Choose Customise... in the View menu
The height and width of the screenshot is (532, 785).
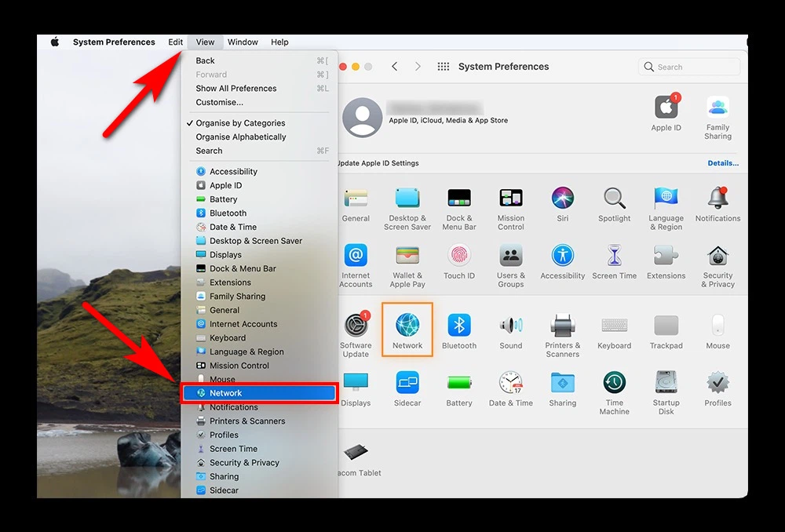click(259, 102)
